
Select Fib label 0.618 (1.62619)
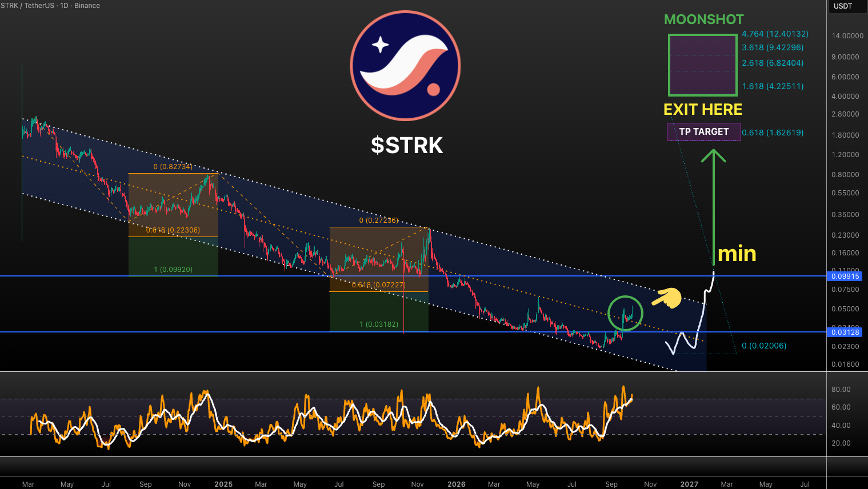tap(773, 133)
